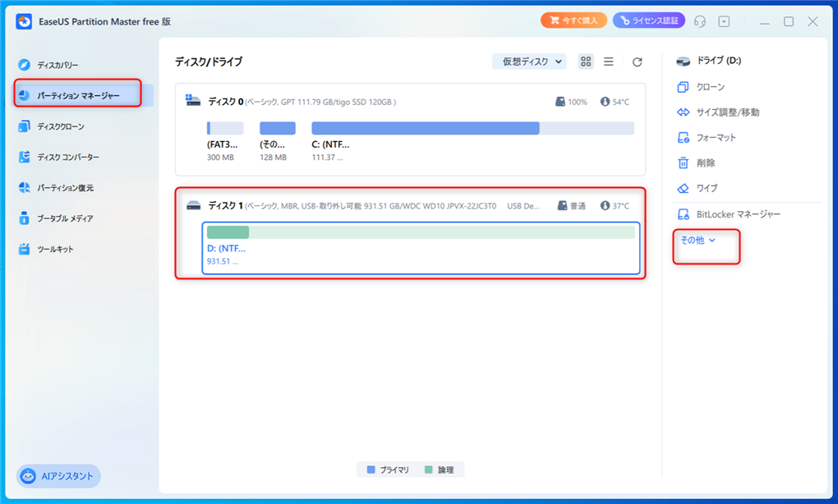This screenshot has height=504, width=838.
Task: Launch the AIアシスタント button
Action: click(59, 476)
